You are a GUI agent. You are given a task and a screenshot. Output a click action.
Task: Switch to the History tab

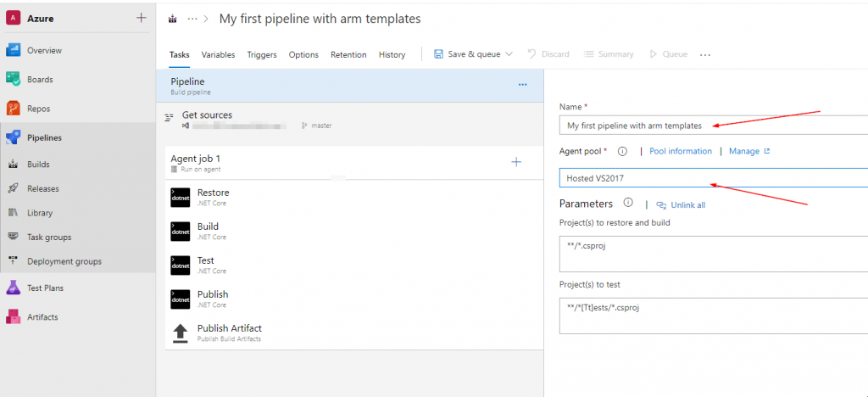[392, 55]
